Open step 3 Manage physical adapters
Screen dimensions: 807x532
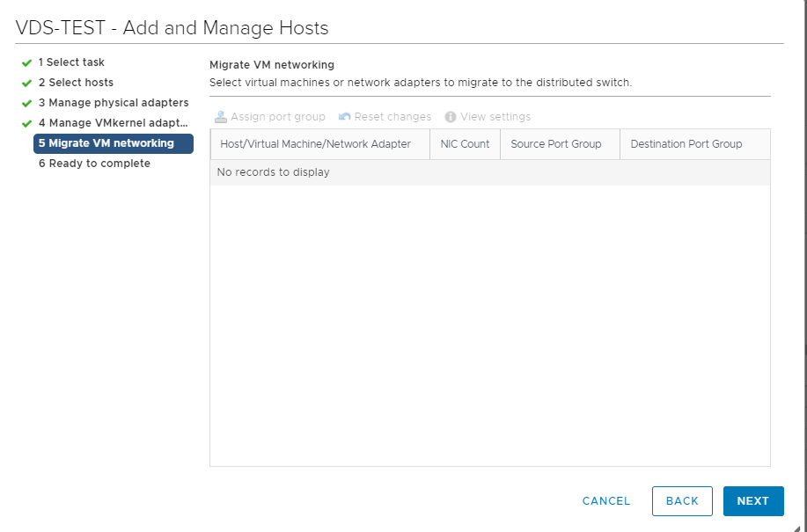click(114, 103)
